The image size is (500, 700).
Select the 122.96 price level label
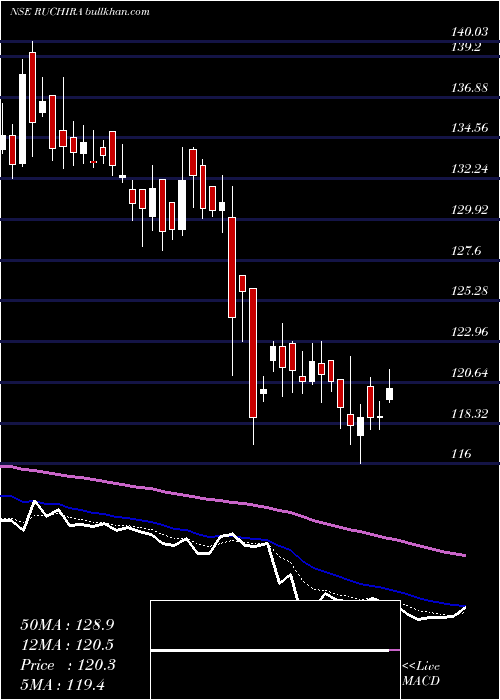tap(470, 332)
